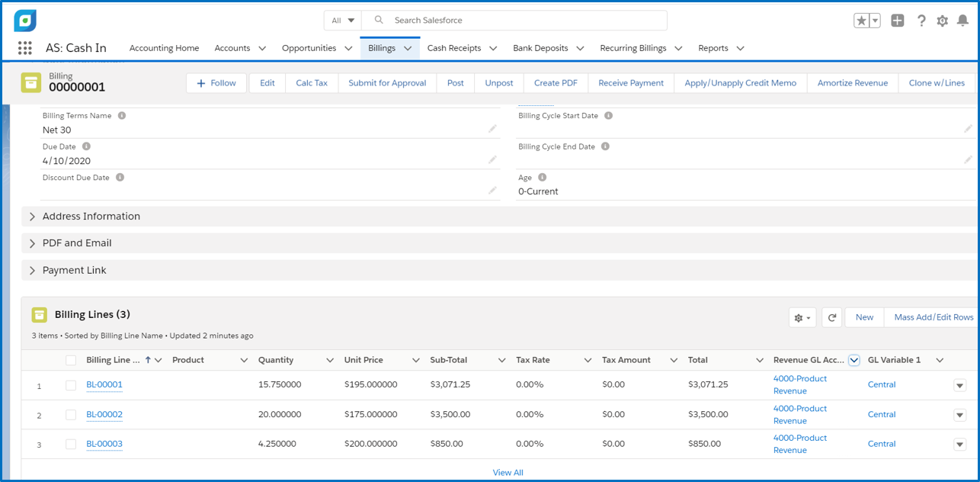Click the New billing line button

(864, 317)
